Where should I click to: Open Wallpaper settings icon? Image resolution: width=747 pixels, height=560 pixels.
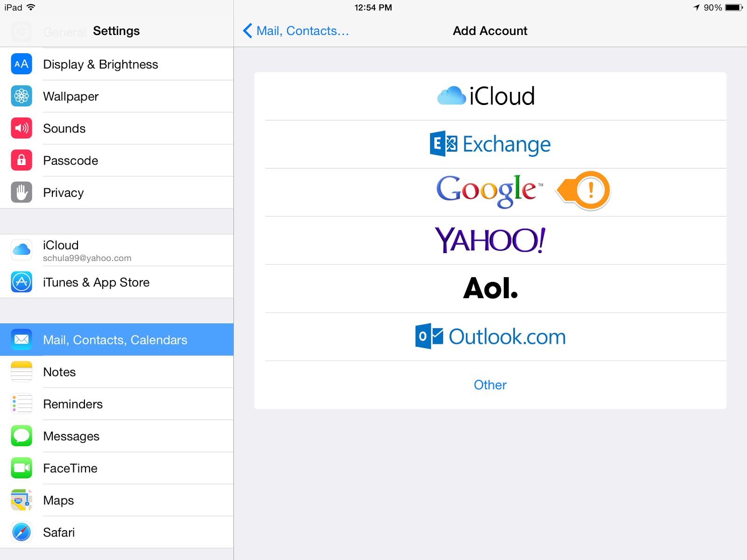(x=21, y=96)
